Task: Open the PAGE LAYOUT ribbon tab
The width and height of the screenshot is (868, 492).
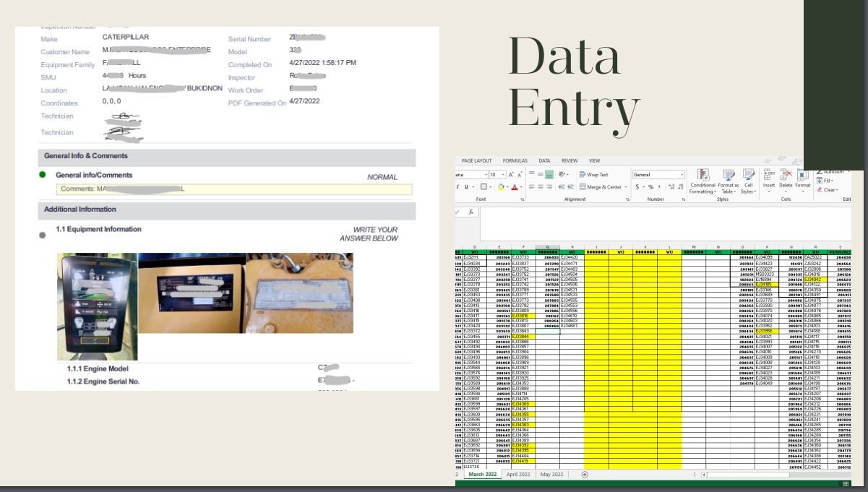Action: (x=477, y=160)
